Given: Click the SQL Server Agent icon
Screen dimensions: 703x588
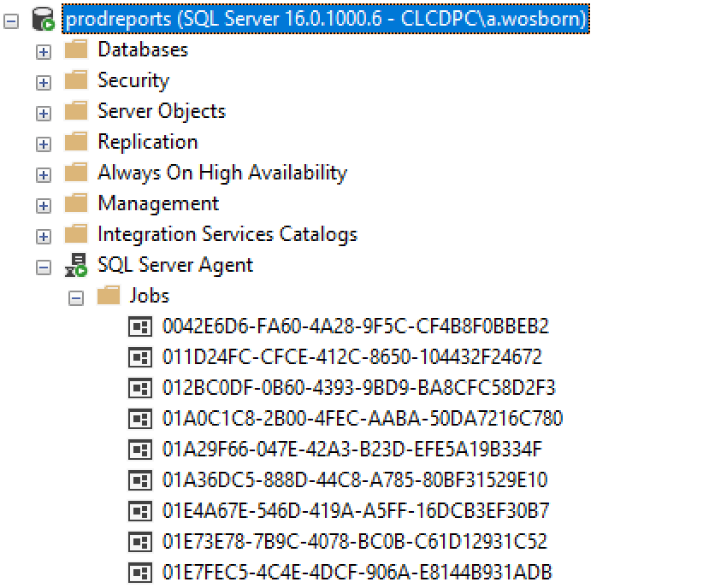Looking at the screenshot, I should tap(76, 265).
